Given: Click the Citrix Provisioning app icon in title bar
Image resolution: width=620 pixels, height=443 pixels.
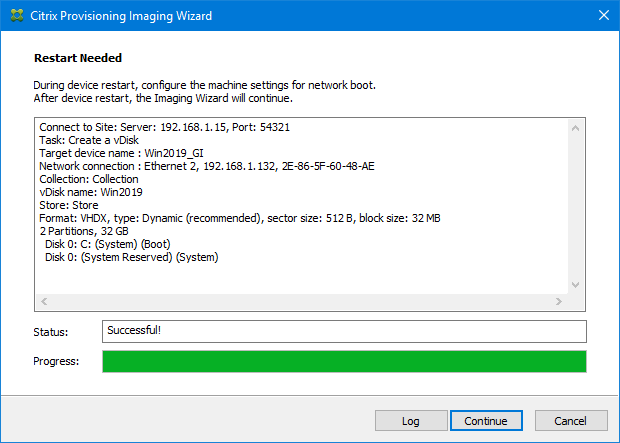Looking at the screenshot, I should [17, 15].
